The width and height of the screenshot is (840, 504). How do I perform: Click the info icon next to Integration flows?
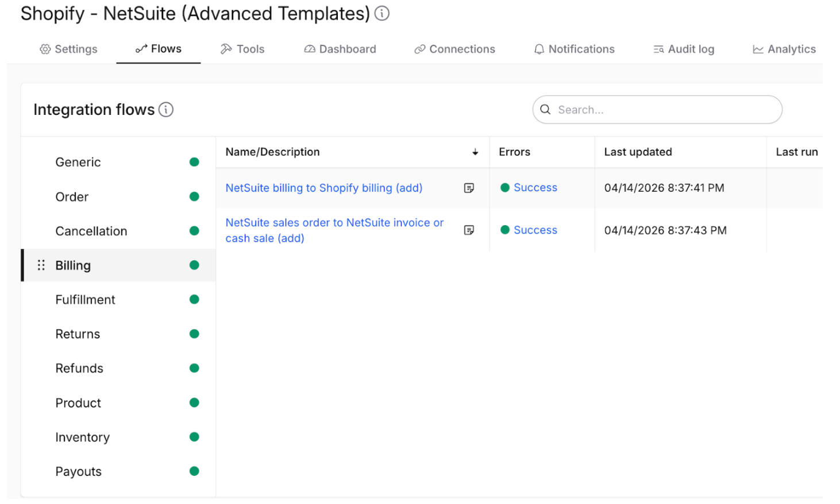(x=166, y=109)
